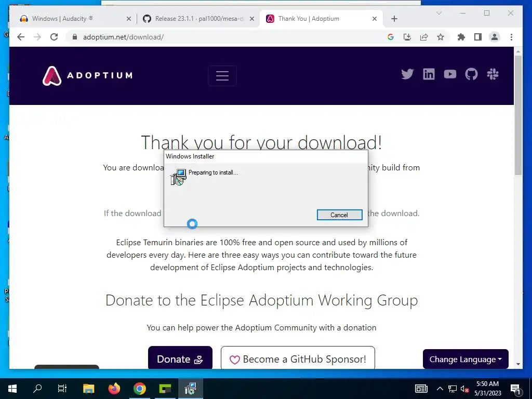Open Adoptium LinkedIn page icon
The image size is (532, 399).
pyautogui.click(x=429, y=74)
